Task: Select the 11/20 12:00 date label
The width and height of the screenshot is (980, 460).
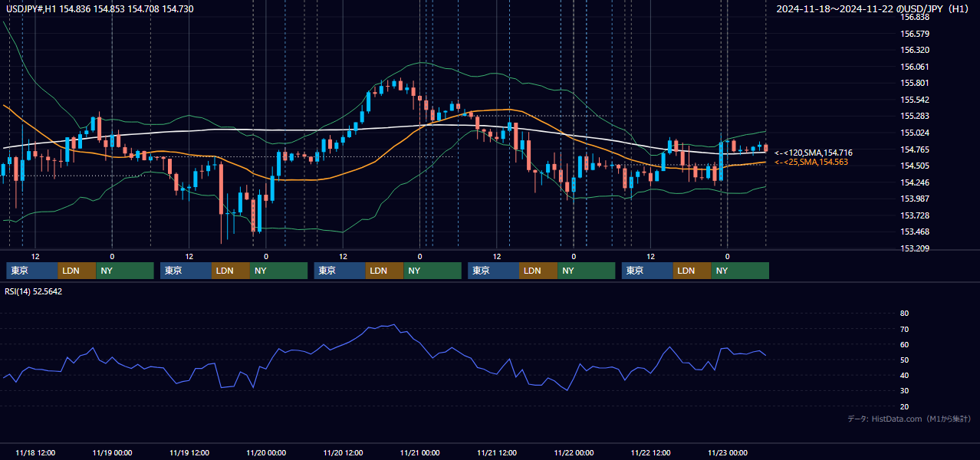Action: [344, 453]
